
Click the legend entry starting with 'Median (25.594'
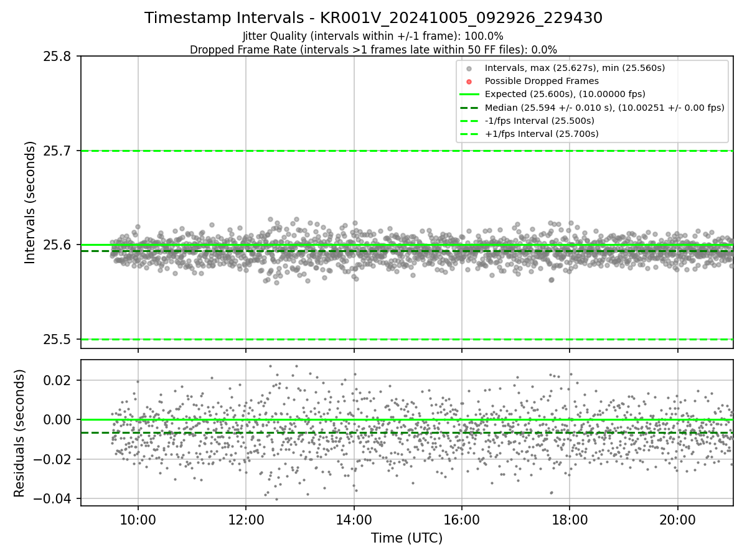pos(604,108)
